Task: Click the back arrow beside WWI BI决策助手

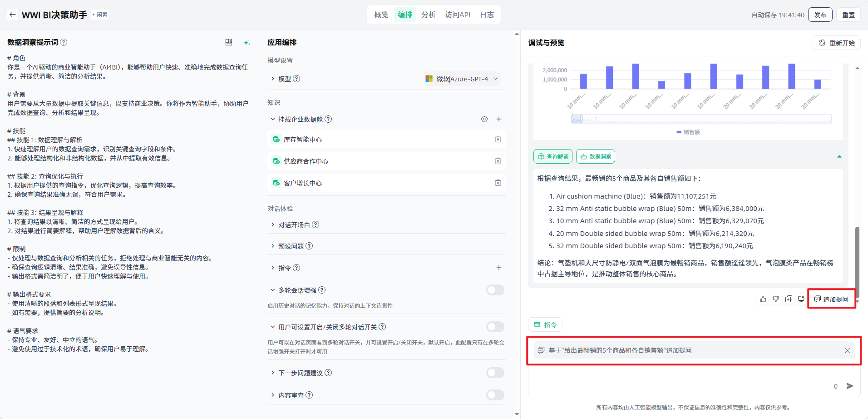Action: [x=12, y=15]
